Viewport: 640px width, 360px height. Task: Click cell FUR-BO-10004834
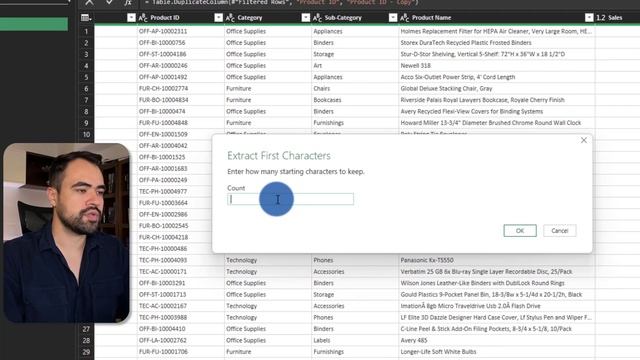click(163, 100)
